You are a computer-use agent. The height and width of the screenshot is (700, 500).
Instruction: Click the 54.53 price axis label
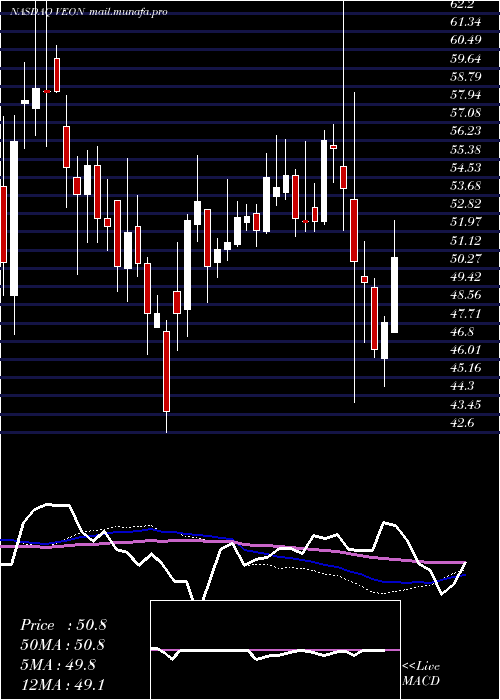pyautogui.click(x=466, y=167)
